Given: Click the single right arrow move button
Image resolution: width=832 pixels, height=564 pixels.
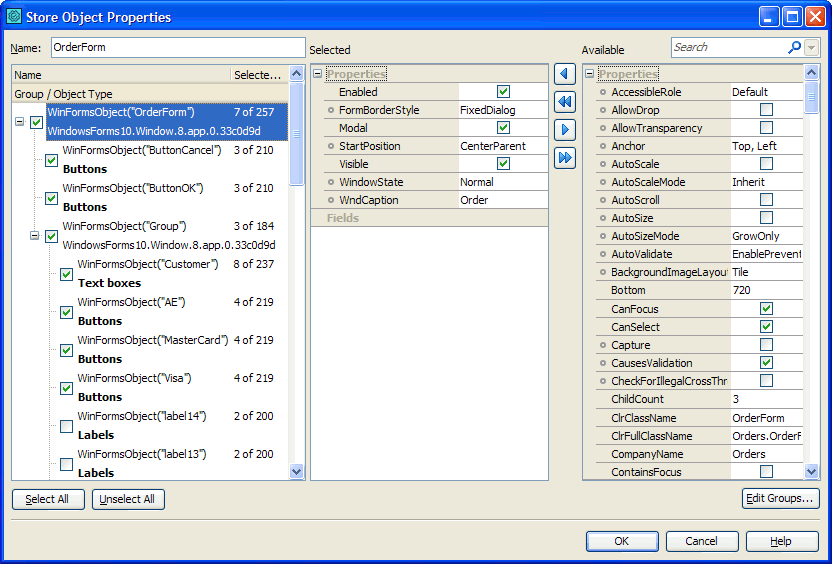Looking at the screenshot, I should pyautogui.click(x=565, y=129).
